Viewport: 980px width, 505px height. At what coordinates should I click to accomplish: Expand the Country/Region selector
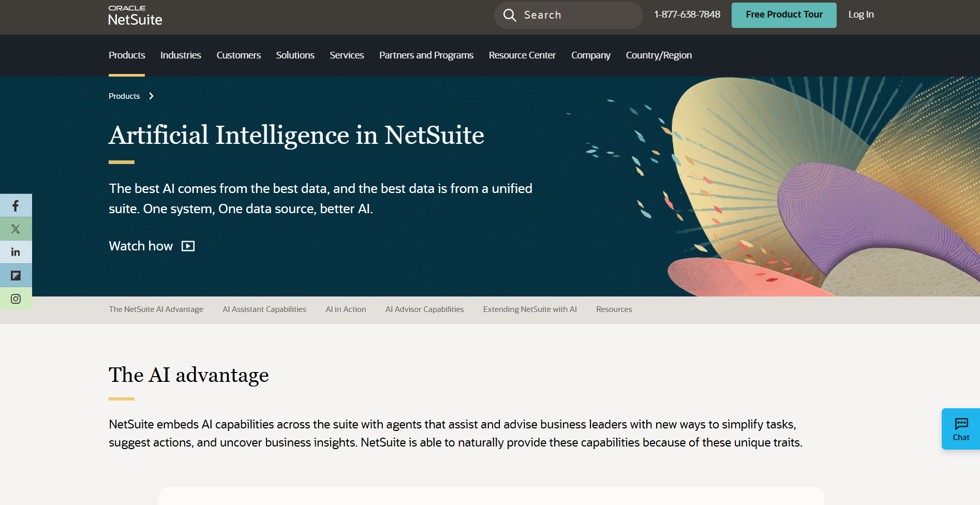coord(659,55)
